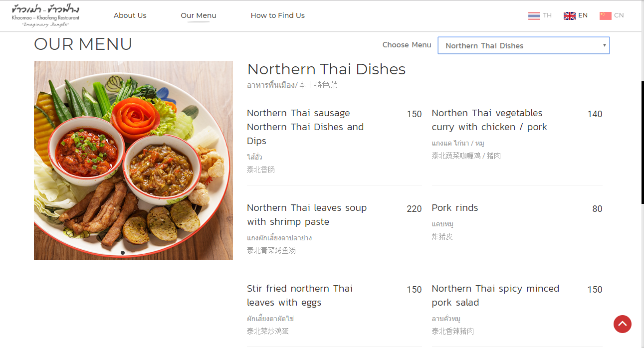Click the carousel dot under the food photo
The height and width of the screenshot is (348, 644).
123,253
